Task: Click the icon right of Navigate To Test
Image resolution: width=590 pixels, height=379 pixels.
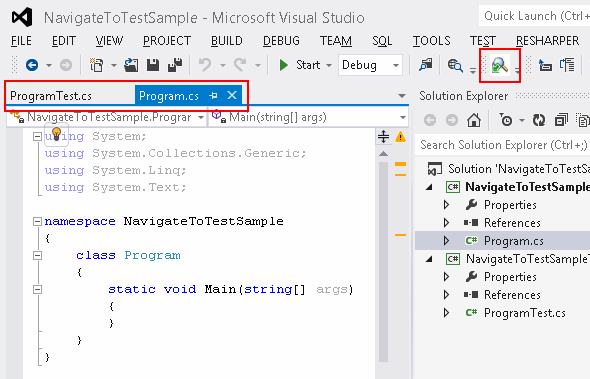Action: pos(545,65)
